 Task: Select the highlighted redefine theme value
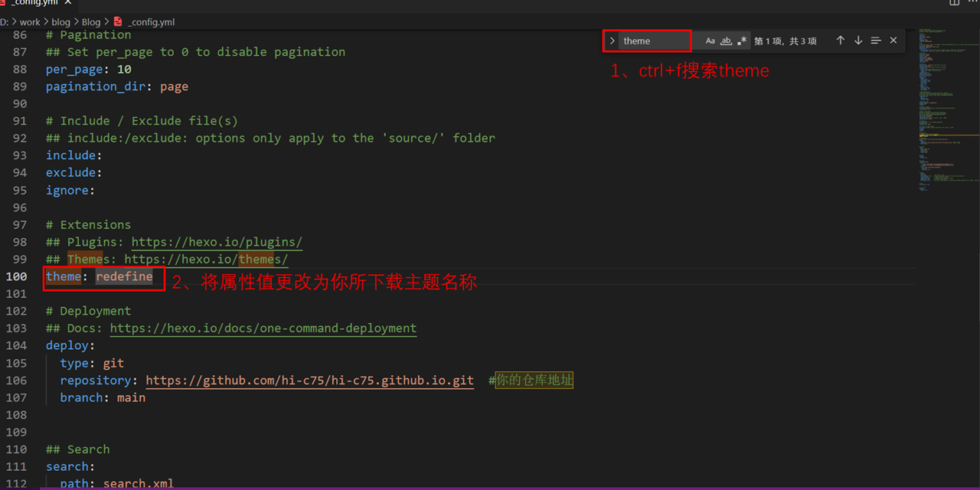coord(124,276)
